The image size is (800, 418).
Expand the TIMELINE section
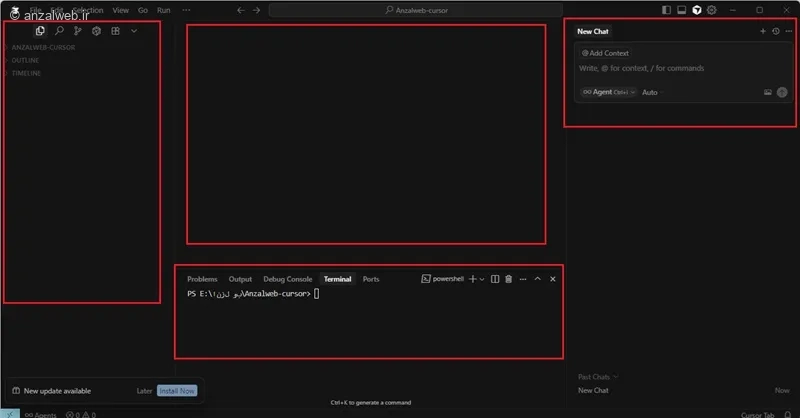pyautogui.click(x=27, y=73)
